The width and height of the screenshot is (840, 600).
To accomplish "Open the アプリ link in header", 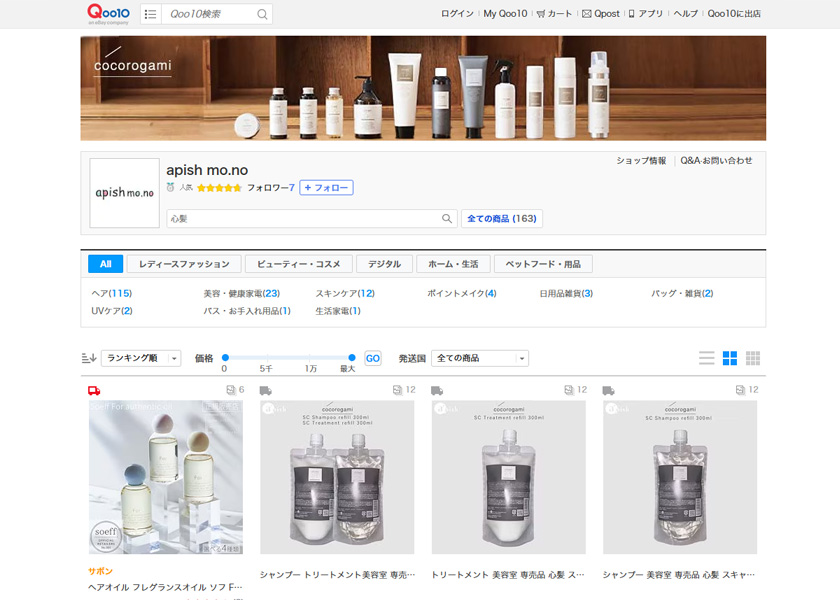I will 646,14.
